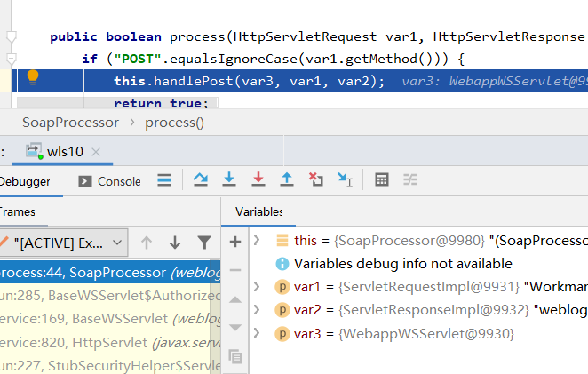Screen dimensions: 588x374
Task: Click the Step Out icon
Action: (287, 180)
